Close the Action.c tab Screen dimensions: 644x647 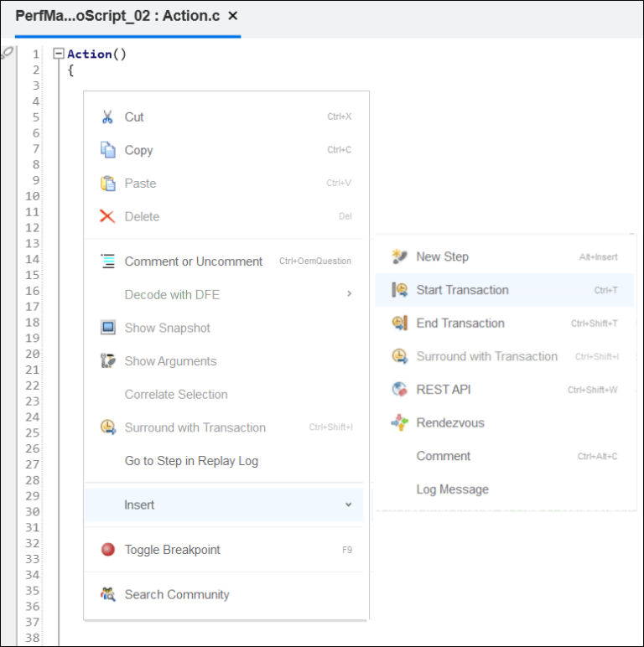coord(233,16)
